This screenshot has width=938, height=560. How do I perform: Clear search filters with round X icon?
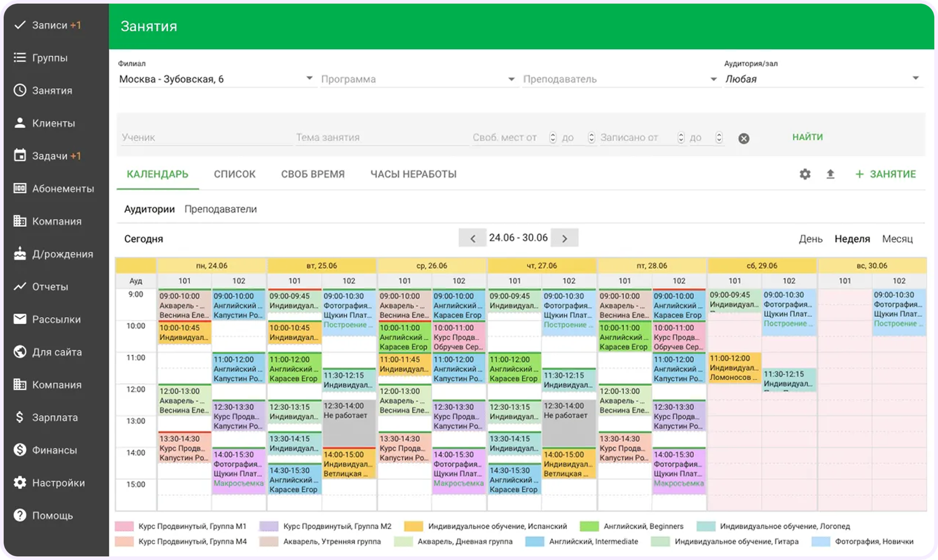click(x=744, y=138)
